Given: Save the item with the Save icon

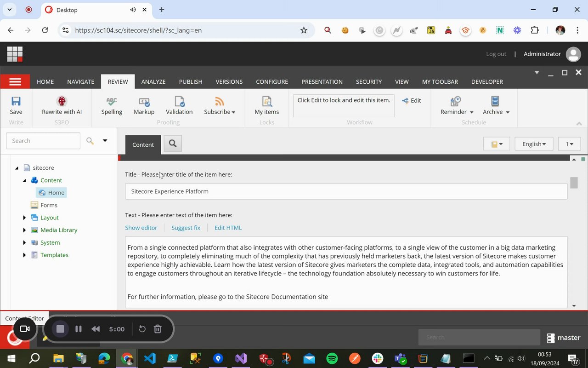Looking at the screenshot, I should click(16, 105).
